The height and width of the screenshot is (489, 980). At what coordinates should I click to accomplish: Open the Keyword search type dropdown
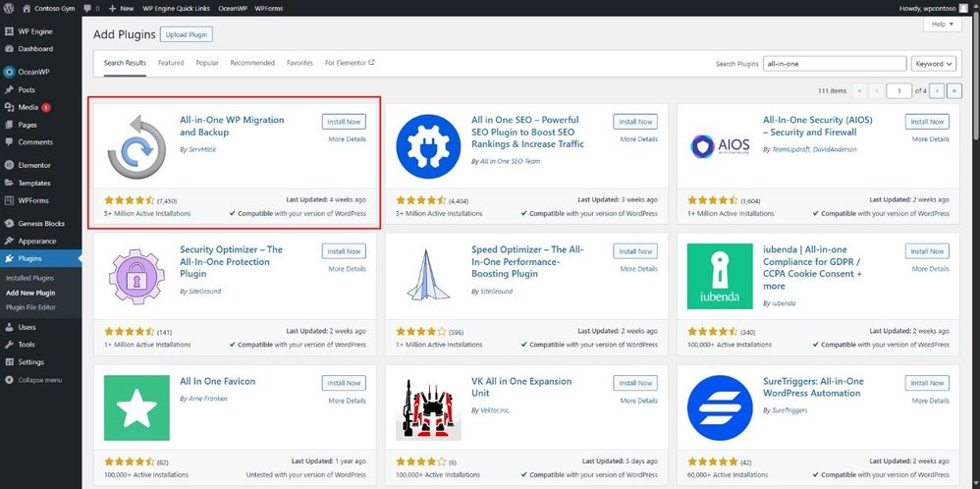click(x=934, y=64)
